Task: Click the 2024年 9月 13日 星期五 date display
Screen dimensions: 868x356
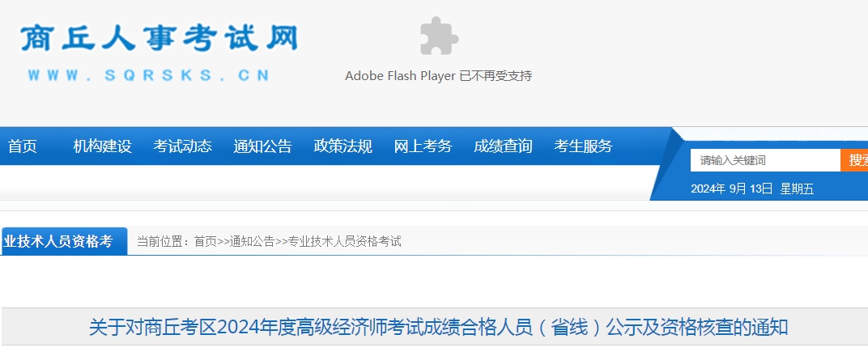Action: click(751, 189)
